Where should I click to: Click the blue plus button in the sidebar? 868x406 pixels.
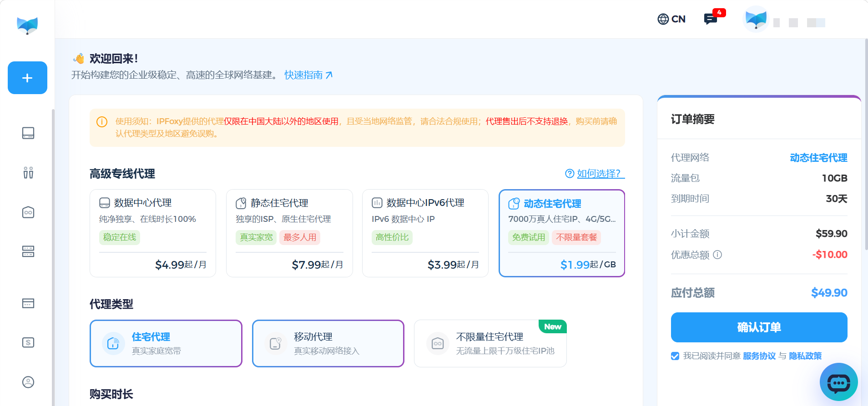27,78
